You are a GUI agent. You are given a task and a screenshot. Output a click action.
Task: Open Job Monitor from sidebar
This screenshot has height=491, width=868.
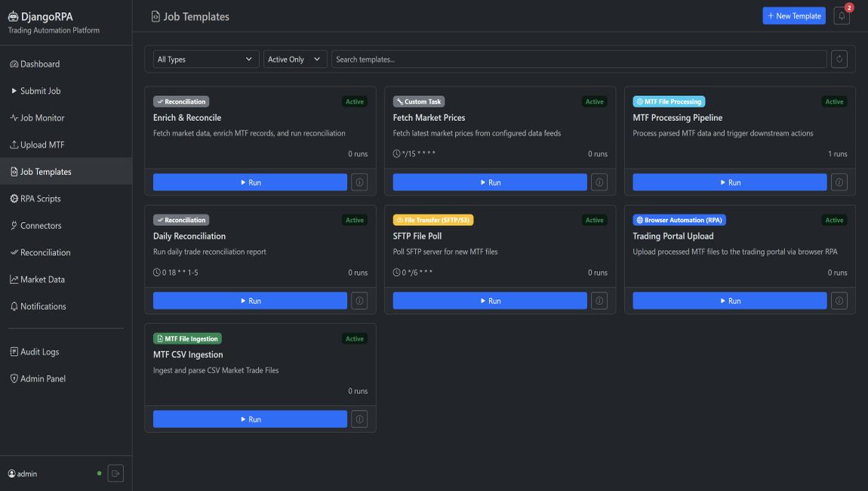point(42,118)
